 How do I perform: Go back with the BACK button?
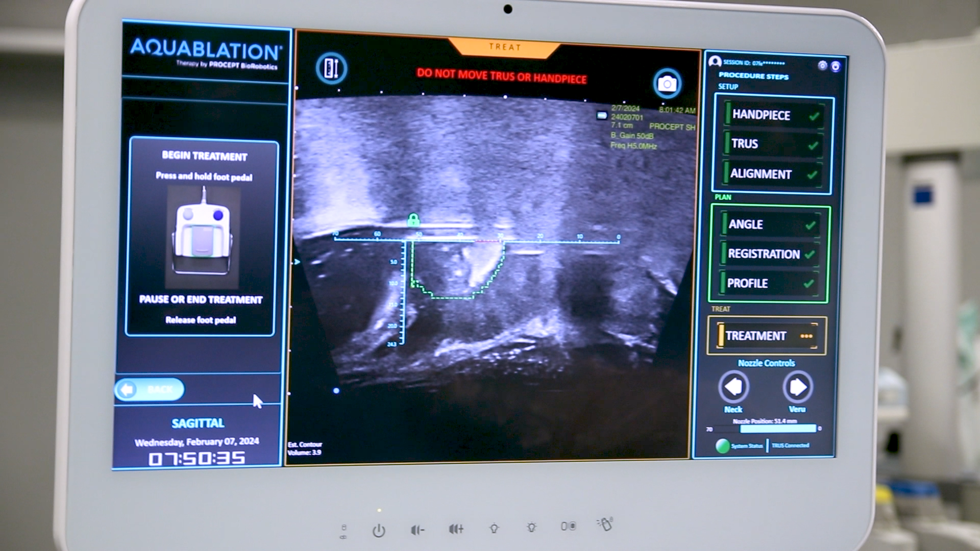(x=150, y=390)
